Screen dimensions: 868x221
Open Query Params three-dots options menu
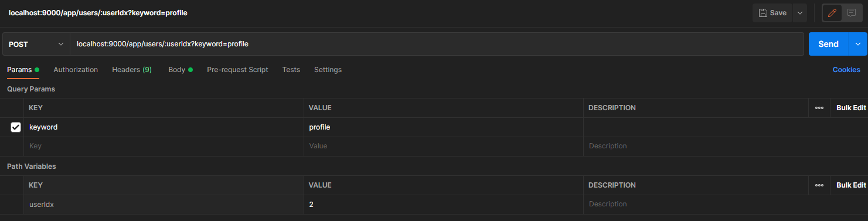click(819, 108)
